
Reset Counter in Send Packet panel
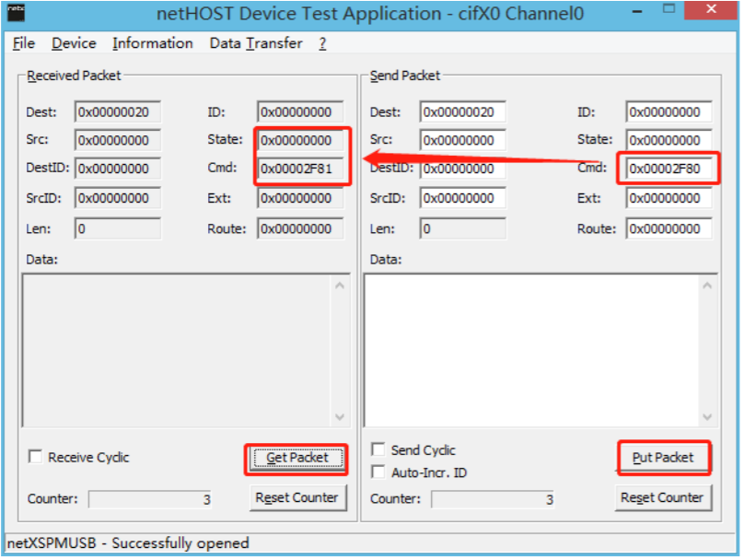tap(663, 497)
